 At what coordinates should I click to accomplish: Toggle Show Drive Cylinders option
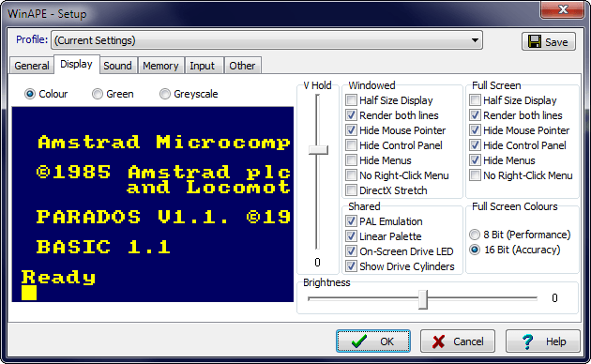(351, 266)
